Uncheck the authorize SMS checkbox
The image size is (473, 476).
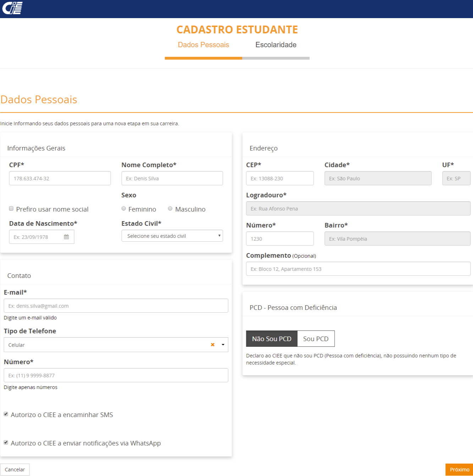point(6,414)
